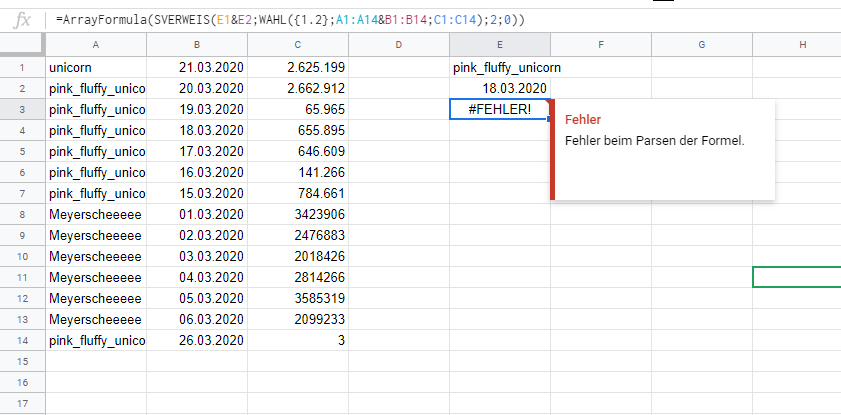Click cell with value 2.625.199
Viewport: 841px width, 415px height.
(298, 68)
